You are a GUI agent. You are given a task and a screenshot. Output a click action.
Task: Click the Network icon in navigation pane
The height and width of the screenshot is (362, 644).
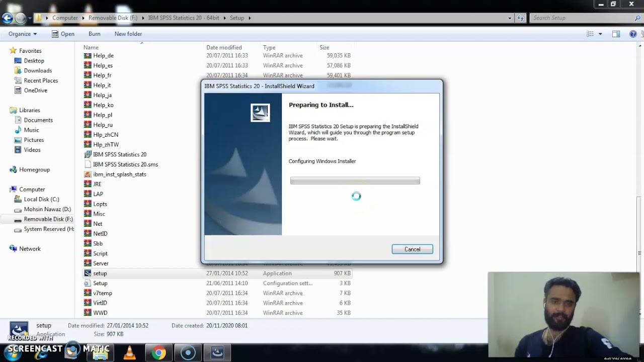[x=13, y=249]
